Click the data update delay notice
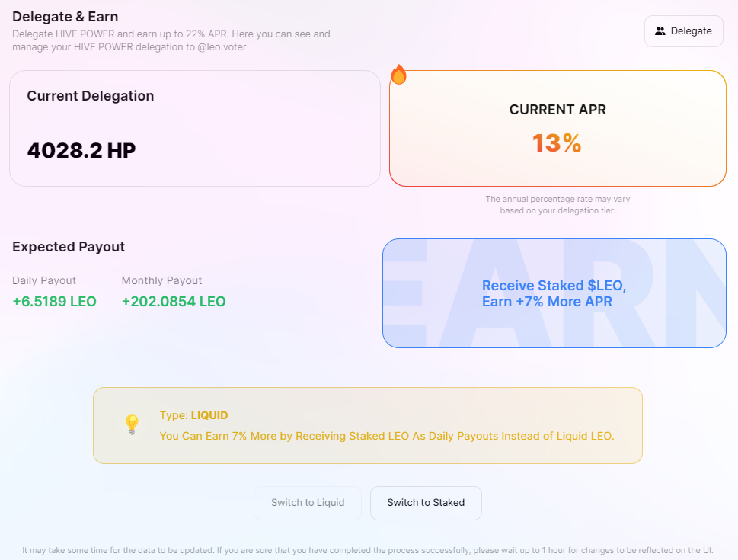Viewport: 738px width, 560px height. [368, 550]
